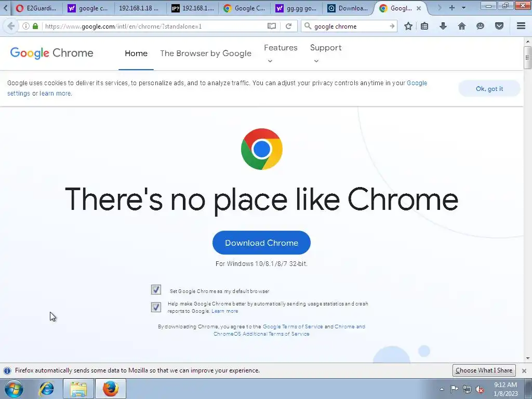Screen dimensions: 532x399
Task: List all tabs dropdown arrow
Action: [463, 8]
